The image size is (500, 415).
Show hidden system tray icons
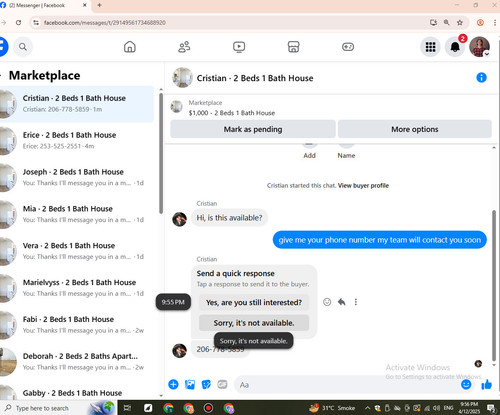click(367, 408)
